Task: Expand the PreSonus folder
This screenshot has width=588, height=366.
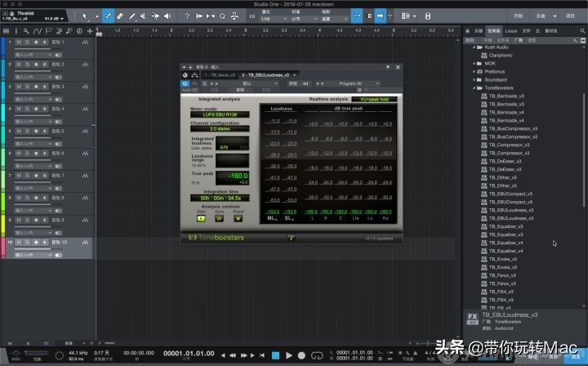Action: coord(474,72)
